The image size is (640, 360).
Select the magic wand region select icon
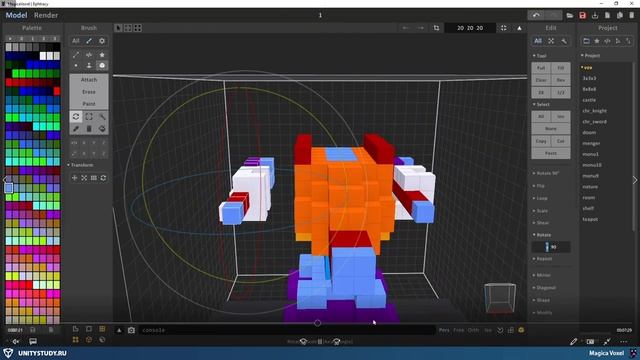coord(102,117)
